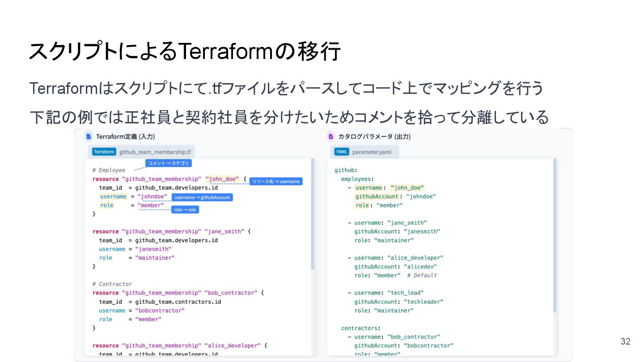644x362 pixels.
Task: Click the # Default comment in YAML
Action: pyautogui.click(x=422, y=275)
